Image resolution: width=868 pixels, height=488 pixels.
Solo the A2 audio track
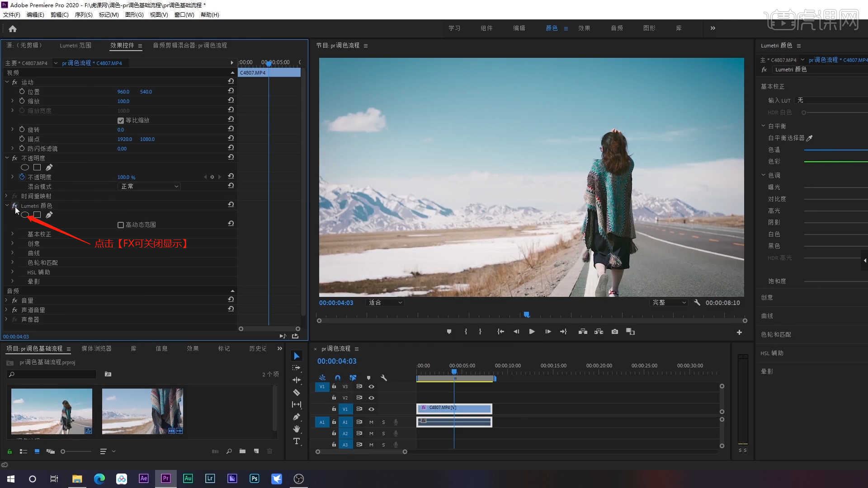[383, 433]
